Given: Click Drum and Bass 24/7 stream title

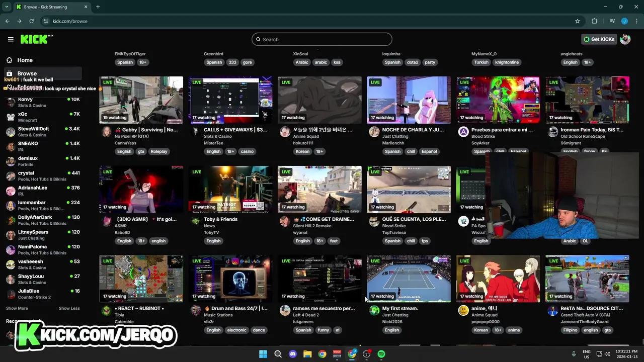Looking at the screenshot, I should click(x=235, y=309).
